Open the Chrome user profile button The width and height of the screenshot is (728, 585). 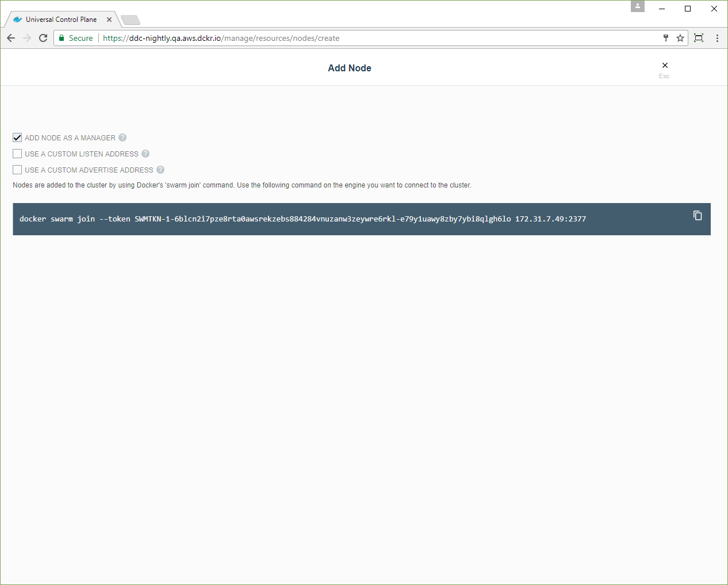tap(638, 6)
